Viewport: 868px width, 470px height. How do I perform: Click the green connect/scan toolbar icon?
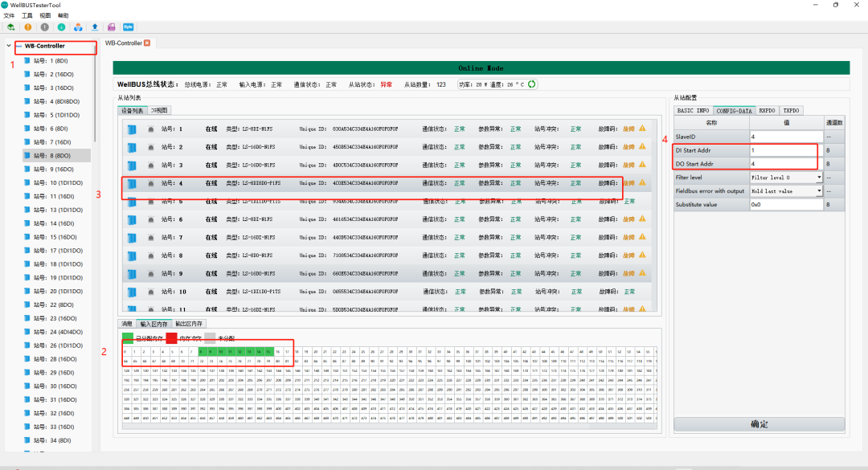coord(11,27)
